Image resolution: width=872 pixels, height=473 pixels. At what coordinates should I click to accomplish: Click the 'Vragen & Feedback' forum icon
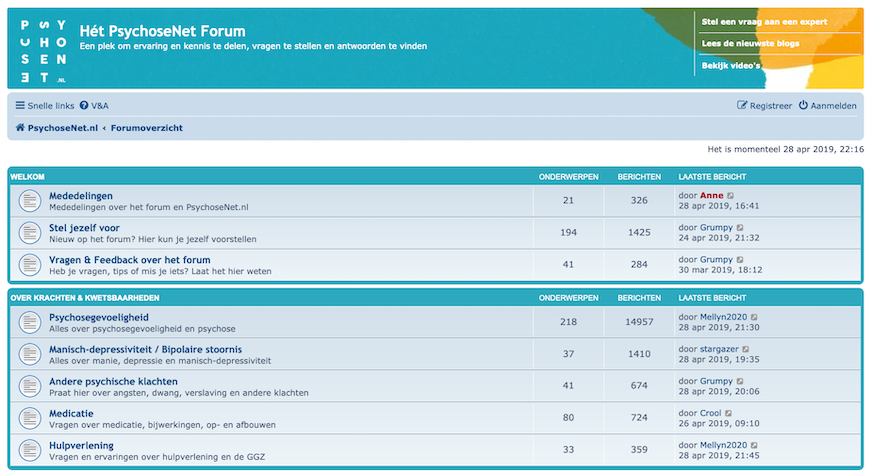click(30, 265)
